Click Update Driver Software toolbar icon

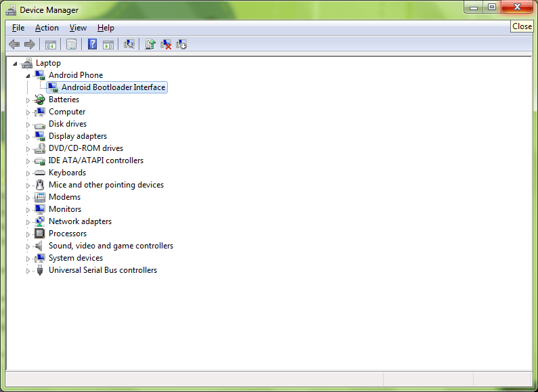point(150,44)
